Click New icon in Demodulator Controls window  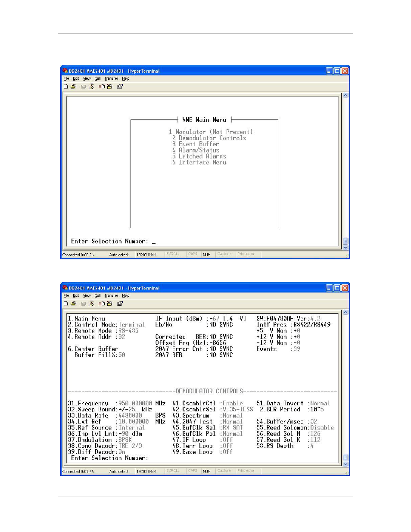[x=65, y=304]
